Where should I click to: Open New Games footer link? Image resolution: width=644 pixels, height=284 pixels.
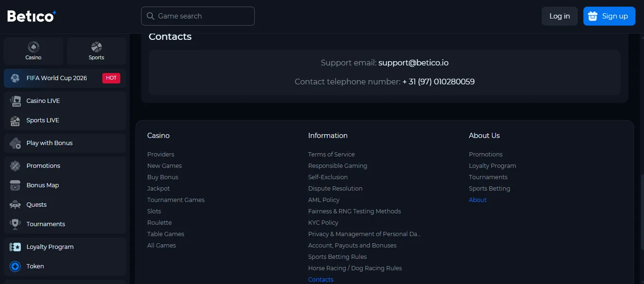click(x=164, y=166)
